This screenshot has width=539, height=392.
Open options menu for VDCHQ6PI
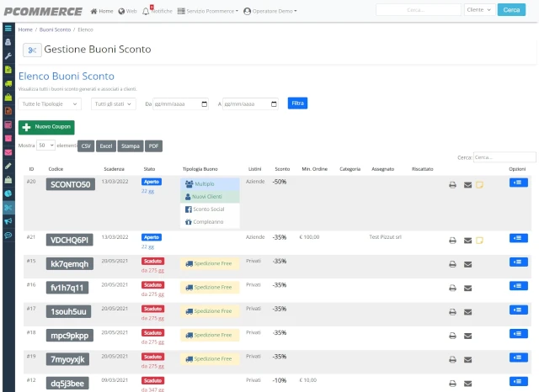point(519,238)
